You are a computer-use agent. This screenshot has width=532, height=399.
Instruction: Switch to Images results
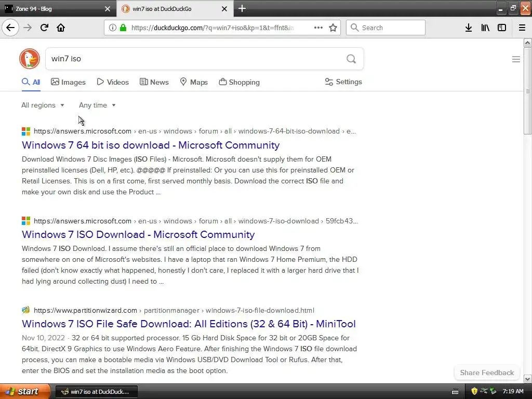coord(68,82)
